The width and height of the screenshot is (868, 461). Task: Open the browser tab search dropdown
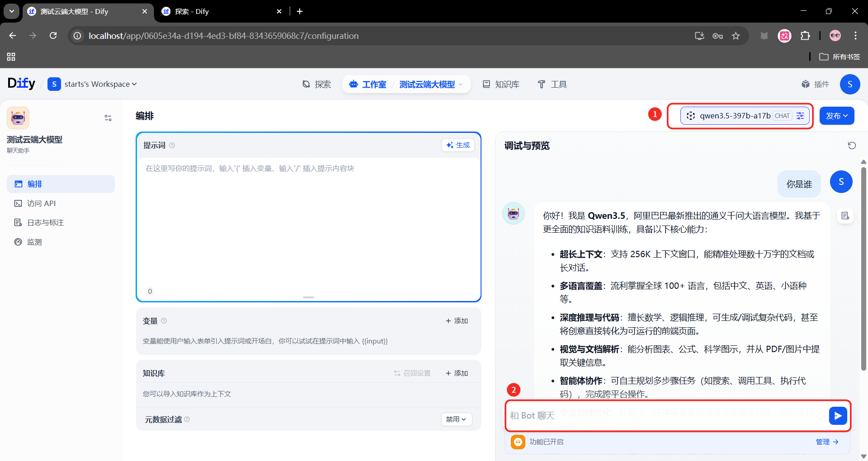(12, 11)
